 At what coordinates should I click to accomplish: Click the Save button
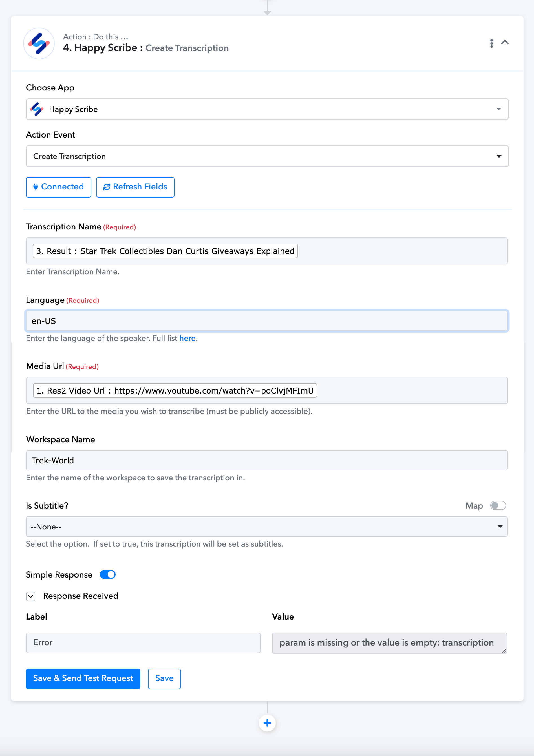(x=164, y=678)
